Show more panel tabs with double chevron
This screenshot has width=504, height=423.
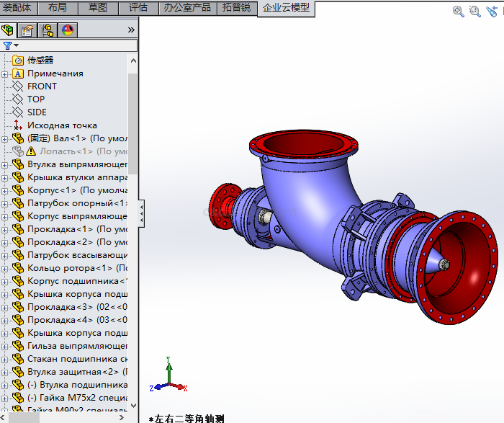(131, 30)
